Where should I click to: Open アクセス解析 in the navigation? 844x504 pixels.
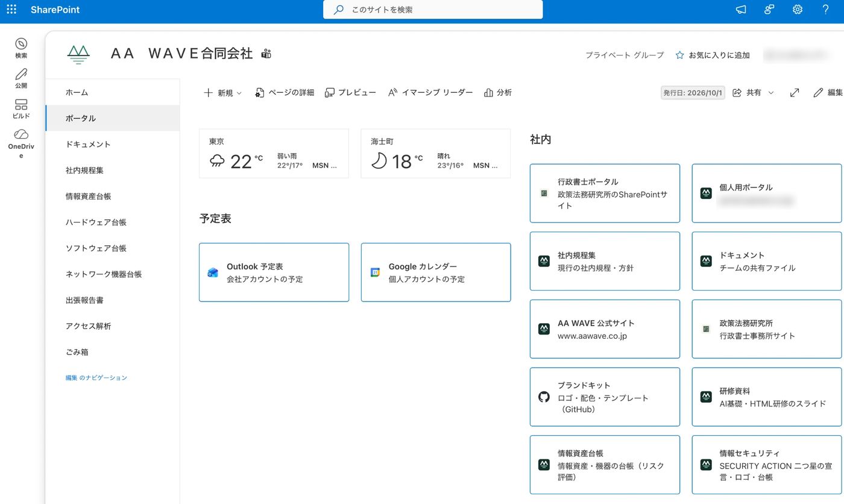pos(112,326)
